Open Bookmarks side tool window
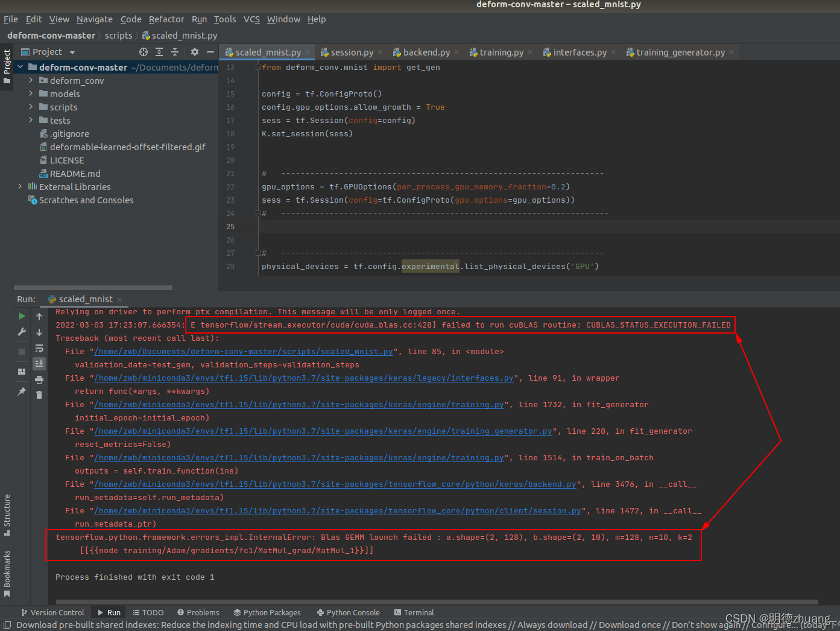Viewport: 840px width, 631px height. click(7, 573)
